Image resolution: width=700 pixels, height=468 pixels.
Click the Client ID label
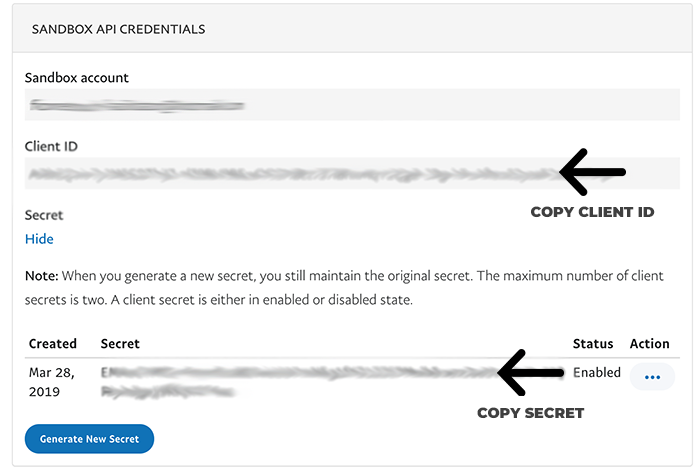(x=51, y=146)
